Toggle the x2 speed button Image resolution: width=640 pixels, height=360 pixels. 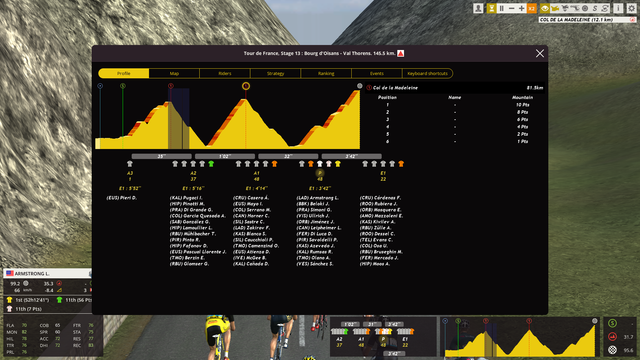pos(531,8)
